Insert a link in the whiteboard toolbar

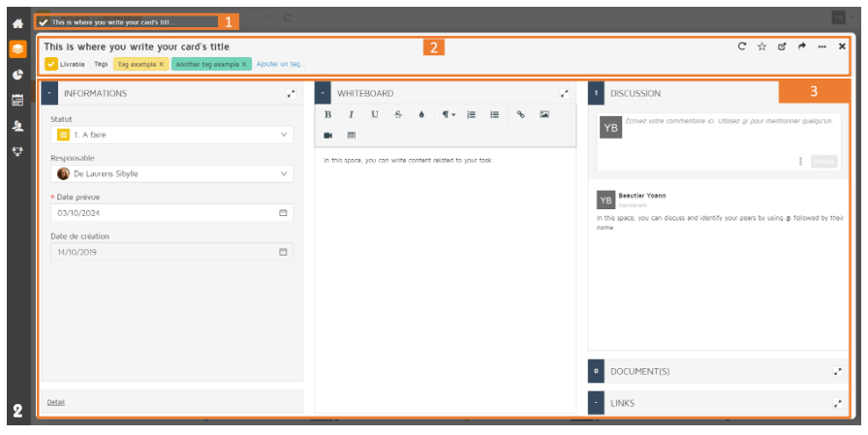(520, 114)
